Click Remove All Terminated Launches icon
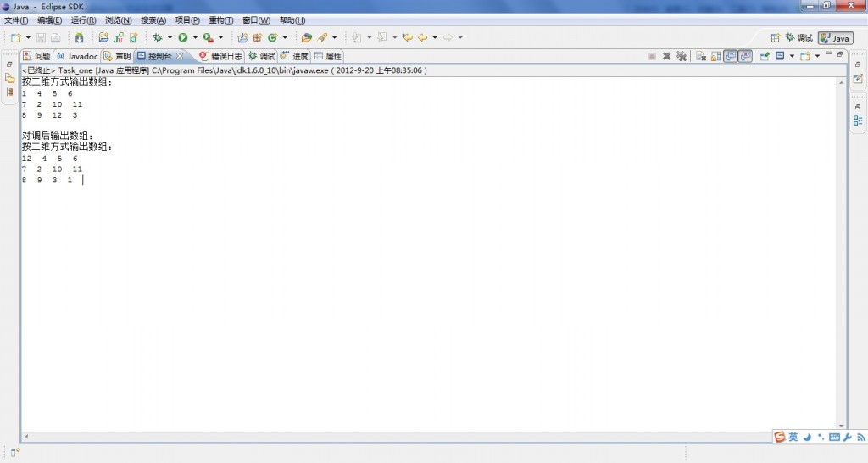Screen dimensions: 868x463 coord(682,56)
